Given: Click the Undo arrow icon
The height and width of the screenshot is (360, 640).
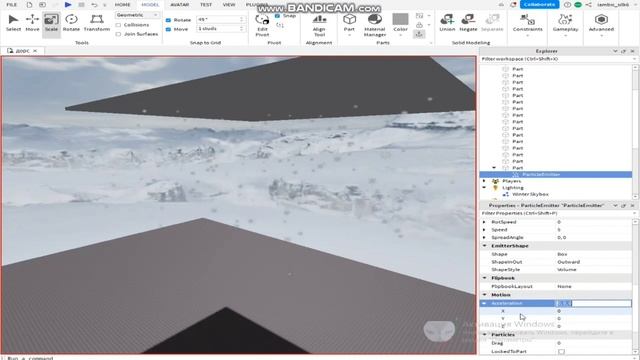Looking at the screenshot, I should click(94, 4).
